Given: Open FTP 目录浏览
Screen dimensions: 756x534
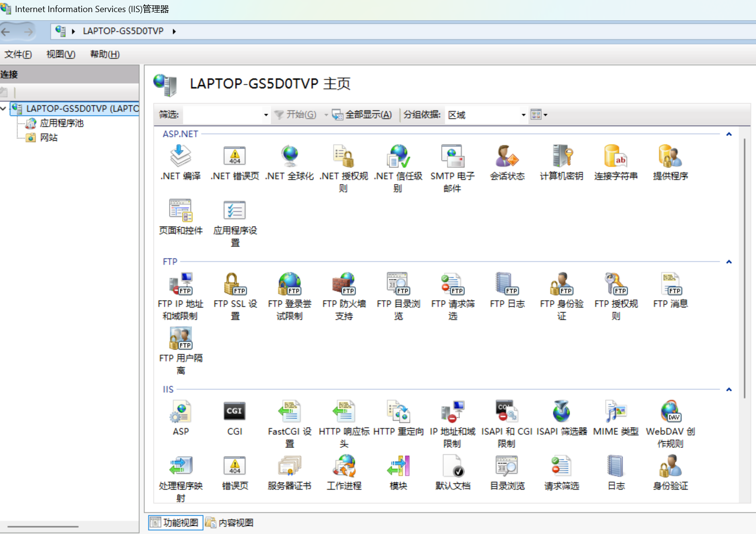Looking at the screenshot, I should click(398, 296).
